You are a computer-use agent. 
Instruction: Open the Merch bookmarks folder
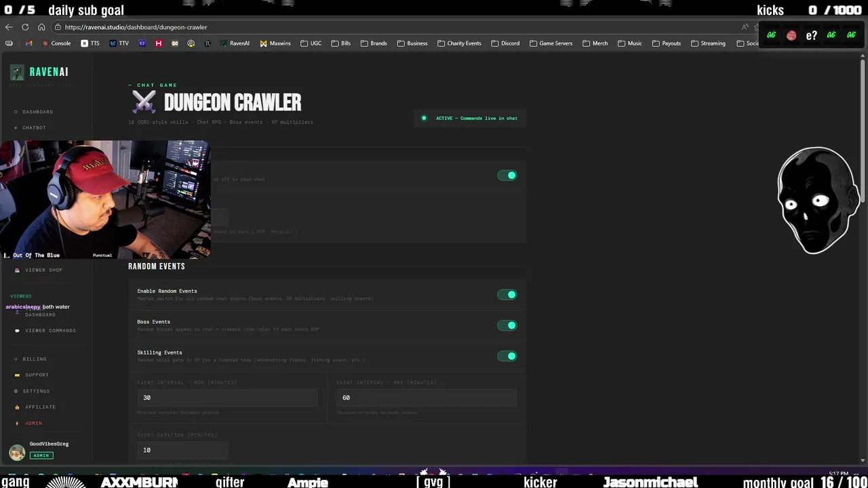click(x=595, y=43)
